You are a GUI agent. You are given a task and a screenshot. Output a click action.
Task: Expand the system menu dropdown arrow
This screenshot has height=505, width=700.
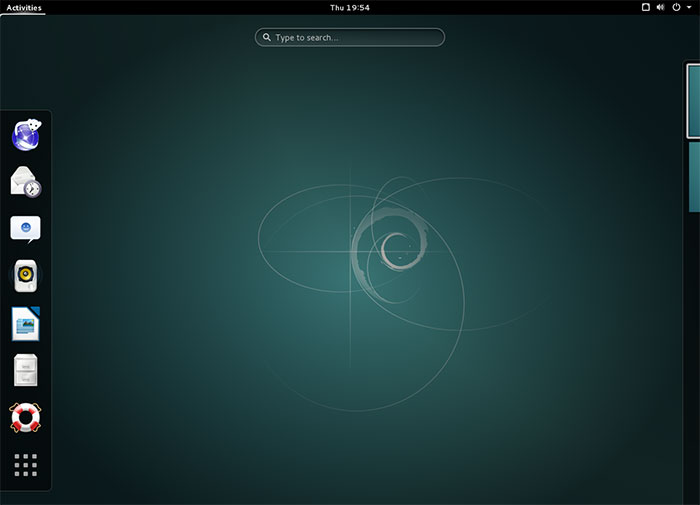click(689, 7)
